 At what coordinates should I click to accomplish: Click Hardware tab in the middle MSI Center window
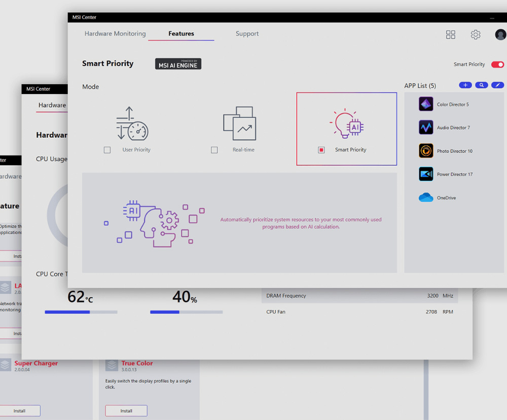52,105
